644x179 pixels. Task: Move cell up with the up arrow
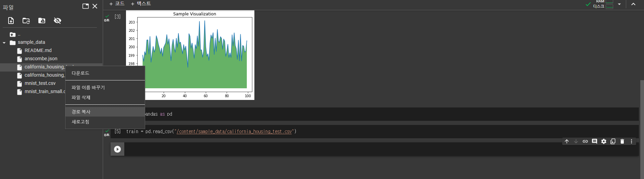pyautogui.click(x=567, y=141)
